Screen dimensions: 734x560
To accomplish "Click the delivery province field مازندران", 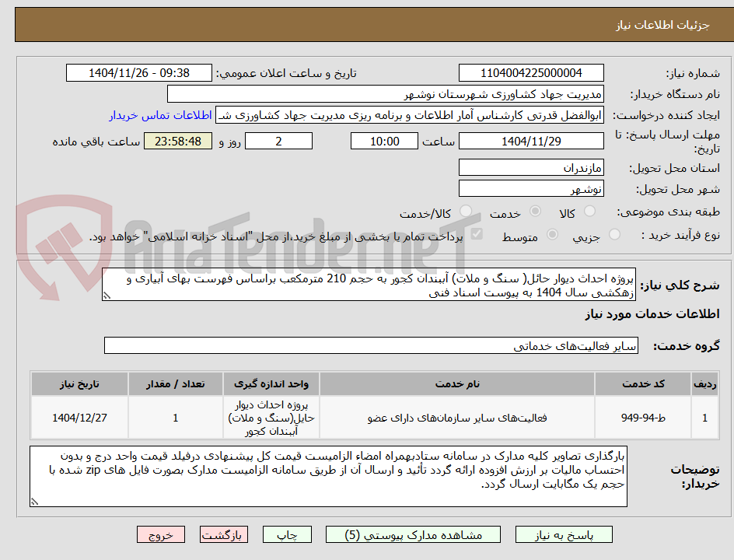I will (531, 168).
